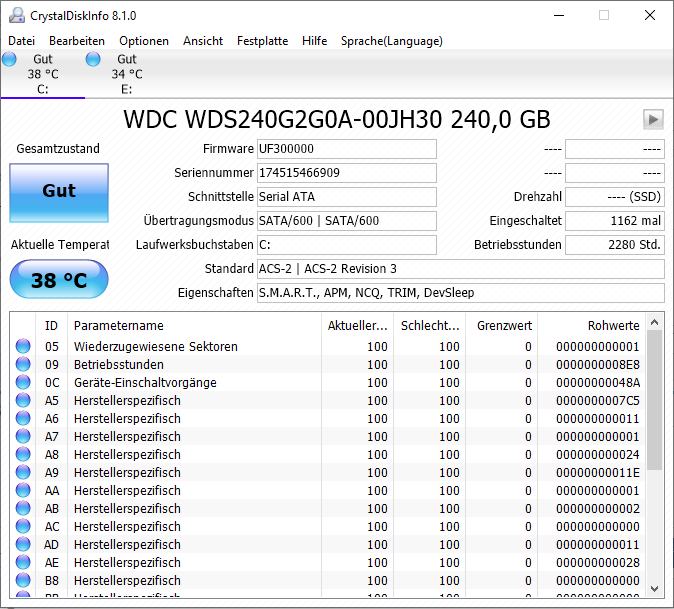Screen dimensions: 674x609
Task: Click the Firmware field UF300000
Action: (347, 149)
